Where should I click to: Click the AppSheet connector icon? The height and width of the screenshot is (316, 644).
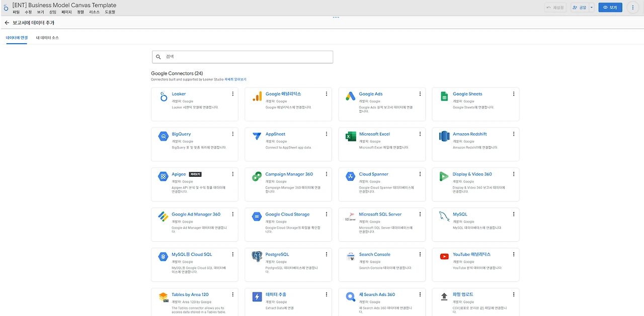click(257, 136)
